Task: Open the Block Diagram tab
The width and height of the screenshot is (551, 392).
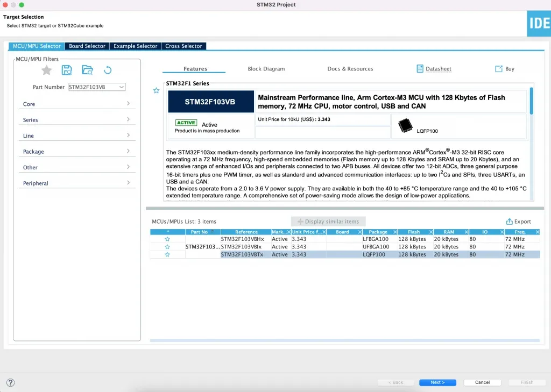Action: tap(266, 69)
